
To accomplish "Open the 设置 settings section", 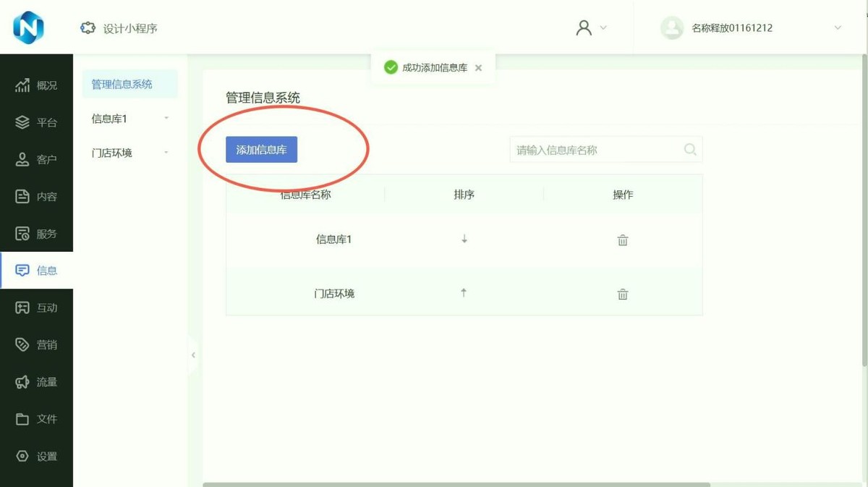I will tap(36, 456).
